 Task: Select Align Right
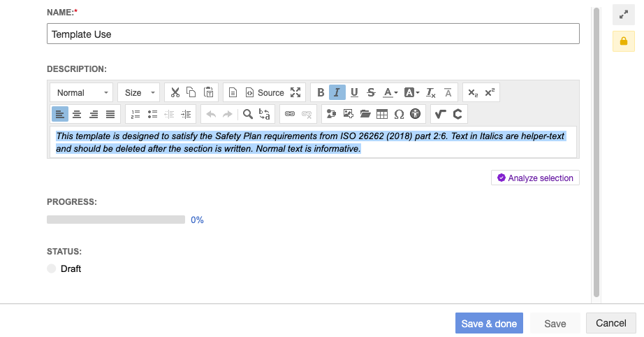pyautogui.click(x=94, y=114)
